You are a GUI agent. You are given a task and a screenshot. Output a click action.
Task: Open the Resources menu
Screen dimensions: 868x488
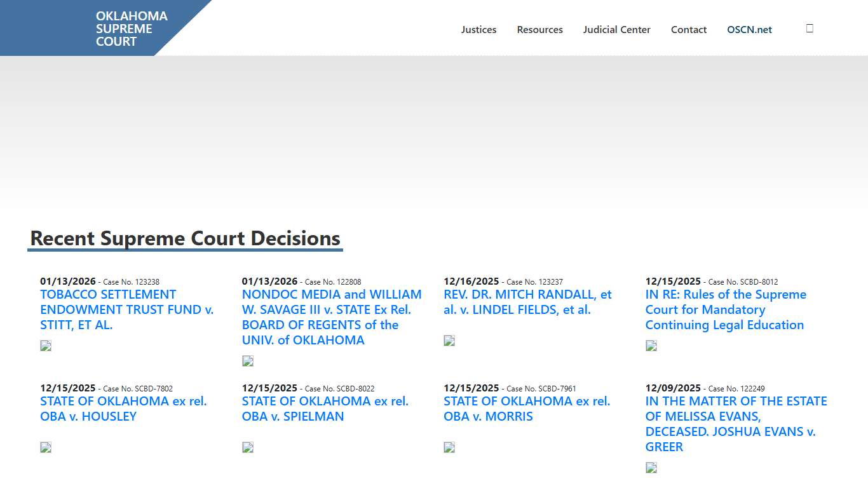tap(539, 29)
